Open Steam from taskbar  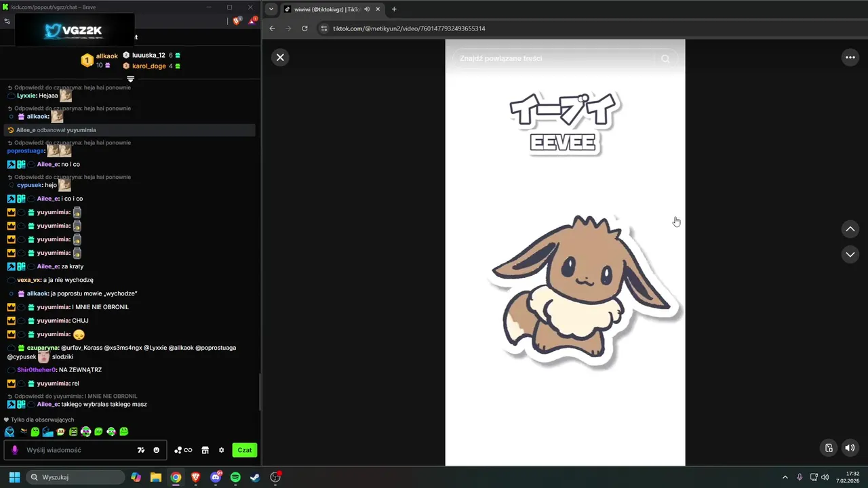point(255,477)
